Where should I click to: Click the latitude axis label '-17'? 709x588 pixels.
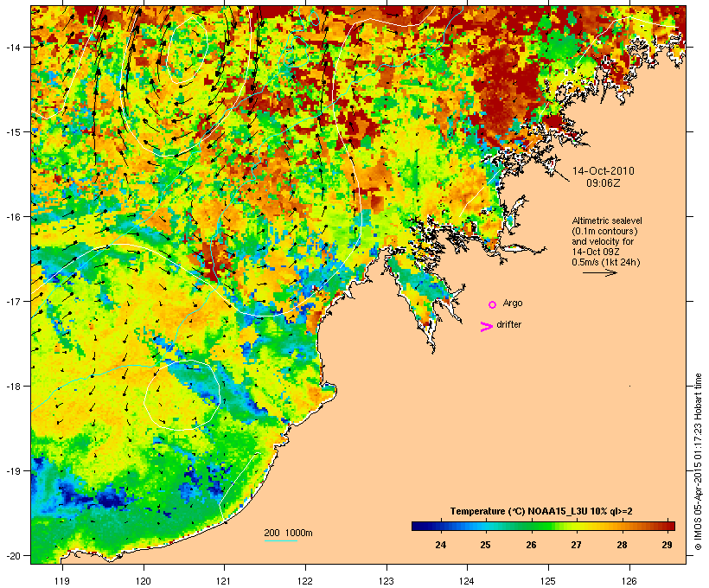13,301
